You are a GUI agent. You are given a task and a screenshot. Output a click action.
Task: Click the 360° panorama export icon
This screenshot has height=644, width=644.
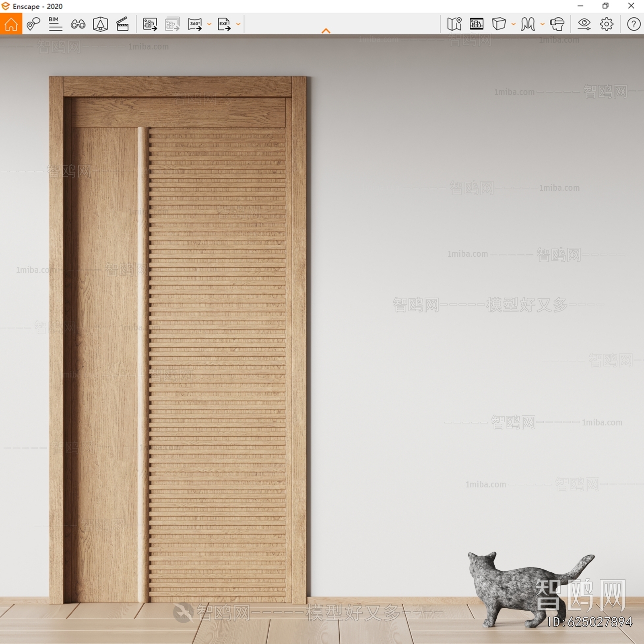click(x=195, y=24)
